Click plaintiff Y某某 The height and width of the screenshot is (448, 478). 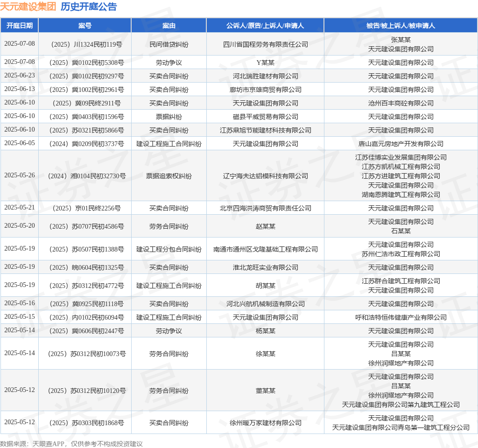(x=265, y=63)
